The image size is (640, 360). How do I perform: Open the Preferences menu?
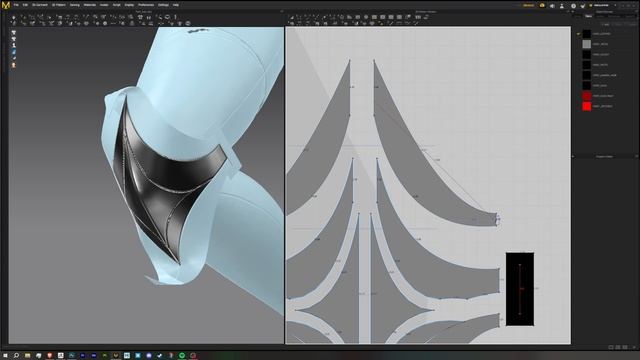point(146,5)
